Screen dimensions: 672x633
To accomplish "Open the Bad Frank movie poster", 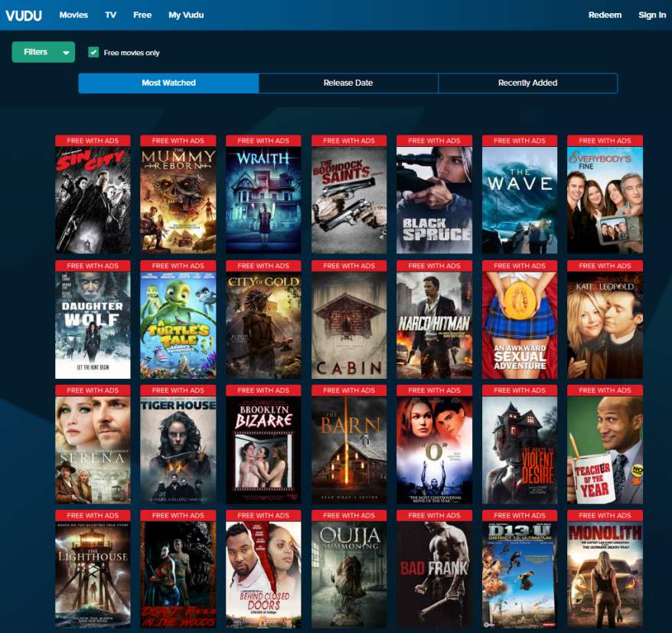I will click(x=434, y=569).
